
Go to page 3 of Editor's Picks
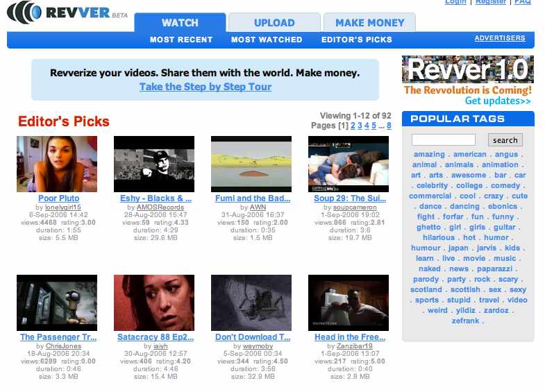tap(360, 126)
